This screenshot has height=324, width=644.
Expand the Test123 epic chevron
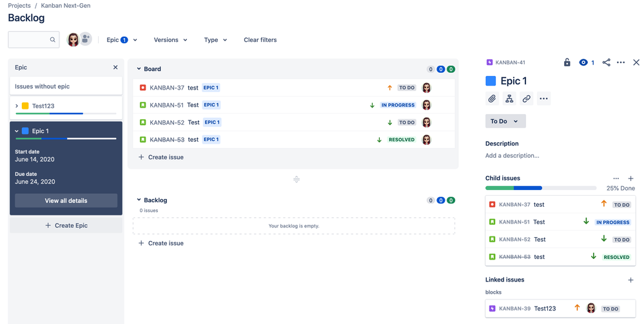pyautogui.click(x=17, y=106)
